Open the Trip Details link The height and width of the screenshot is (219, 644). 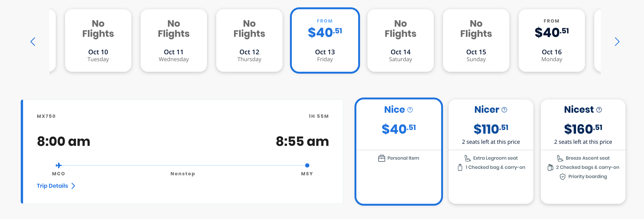point(52,186)
